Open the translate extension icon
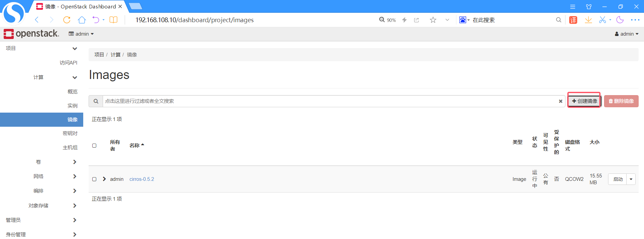 point(573,20)
